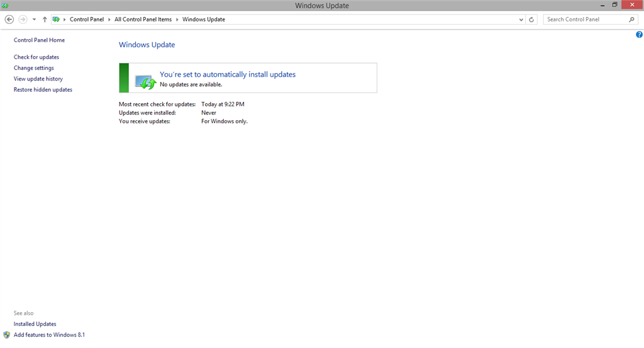The image size is (644, 348).
Task: Open Restore hidden updates
Action: click(43, 89)
